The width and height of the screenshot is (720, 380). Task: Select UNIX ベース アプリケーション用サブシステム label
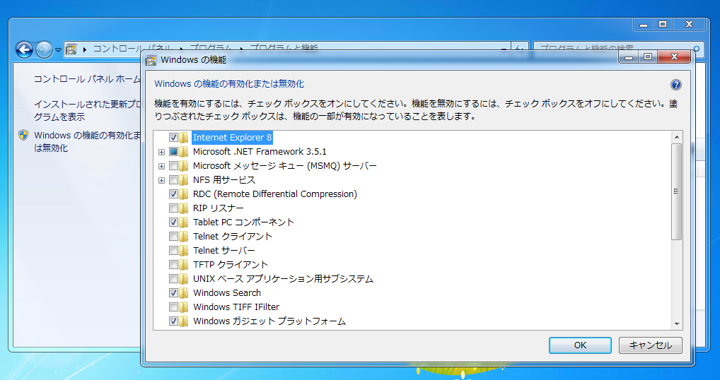pyautogui.click(x=283, y=279)
